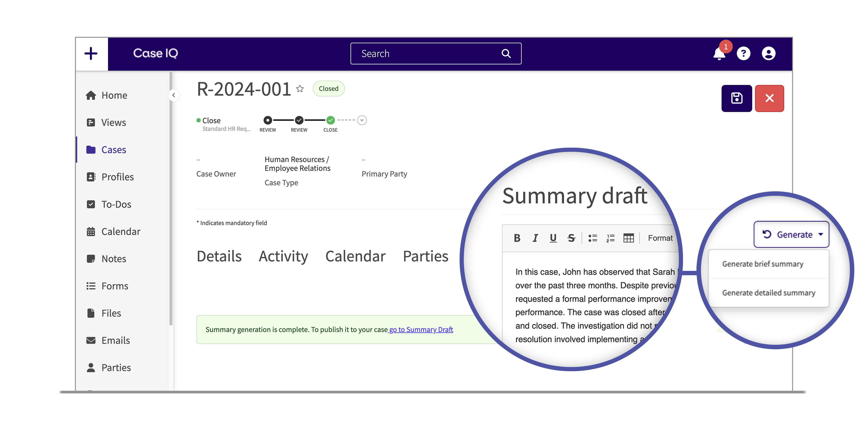Click the green CLOSE workflow step marker
The image size is (868, 427).
click(x=331, y=120)
